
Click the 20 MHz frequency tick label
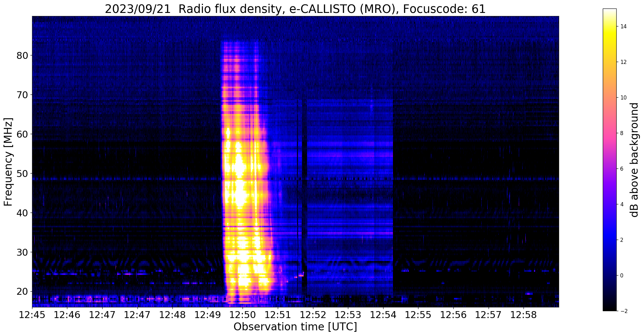22,292
